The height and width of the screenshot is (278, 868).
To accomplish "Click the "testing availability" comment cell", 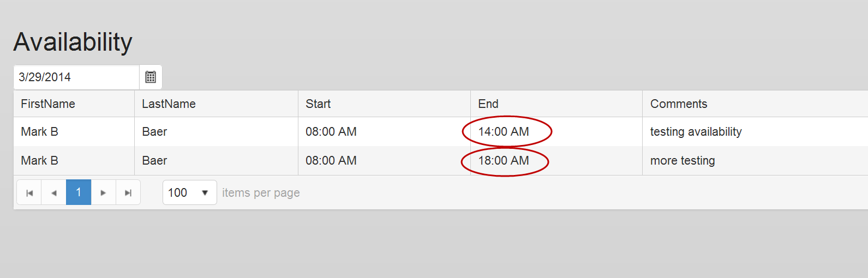I will 696,132.
